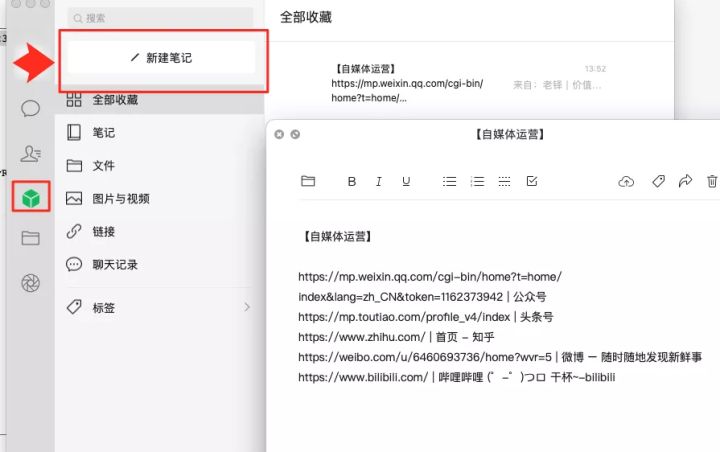Click the trash delete icon in note toolbar

[712, 181]
